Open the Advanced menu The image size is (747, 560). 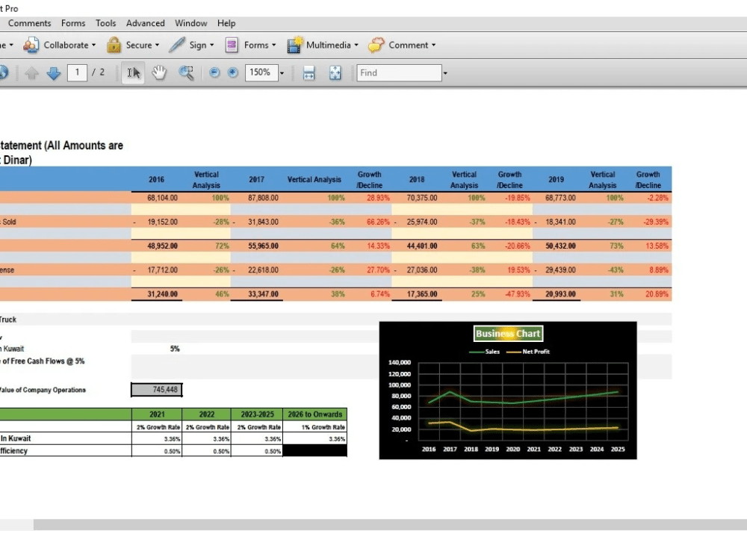coord(145,23)
